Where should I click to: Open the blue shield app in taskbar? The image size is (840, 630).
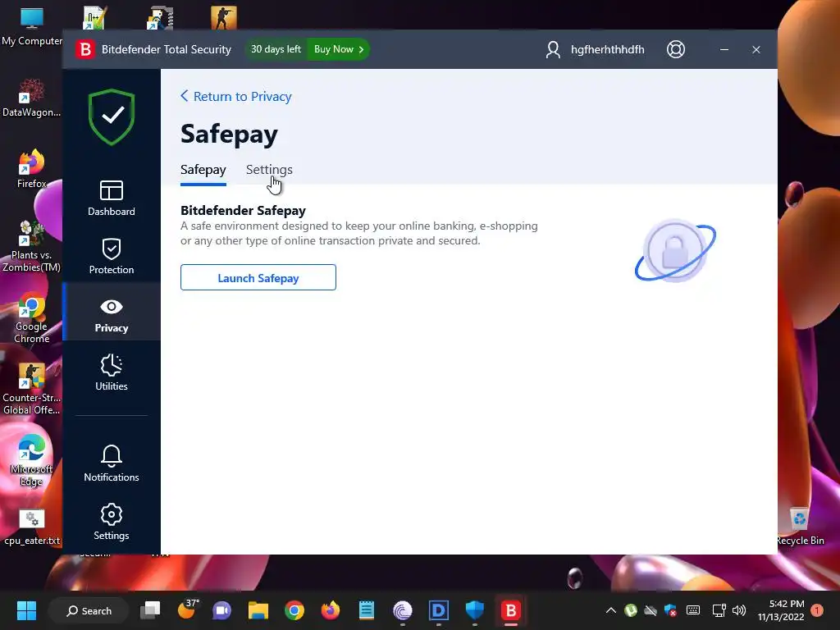(475, 610)
